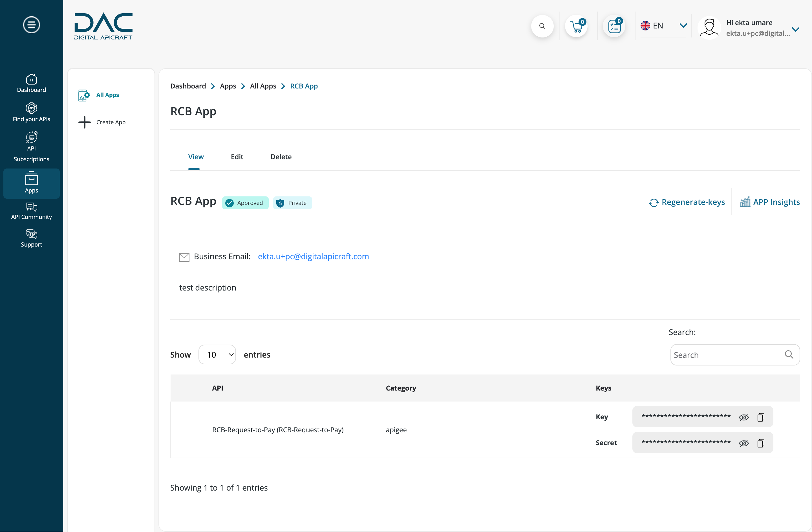Sort by the Keys column header
812x532 pixels.
(604, 388)
